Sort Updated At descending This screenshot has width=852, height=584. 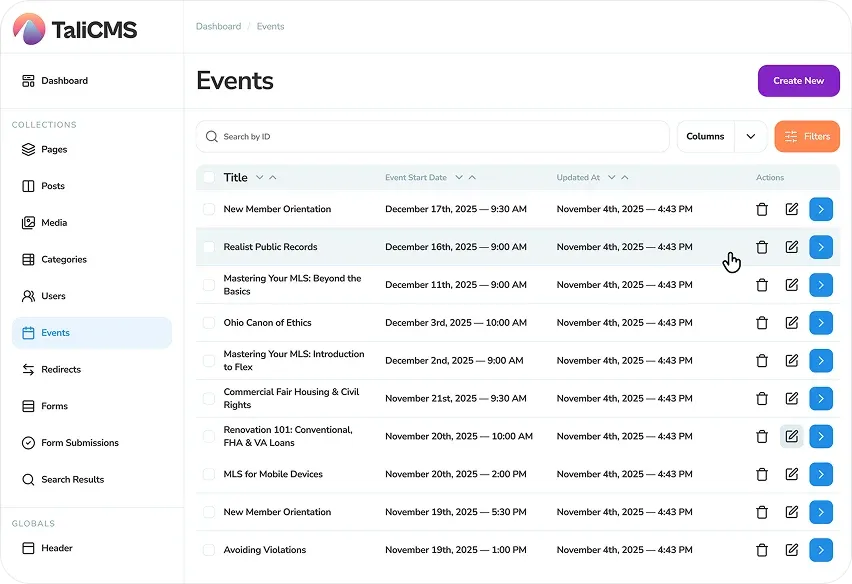(612, 177)
